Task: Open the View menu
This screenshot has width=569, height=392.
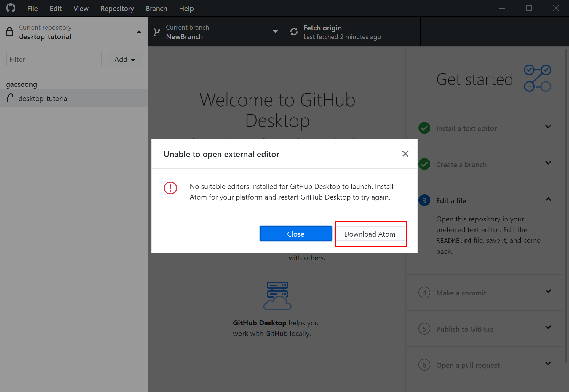Action: [x=81, y=8]
